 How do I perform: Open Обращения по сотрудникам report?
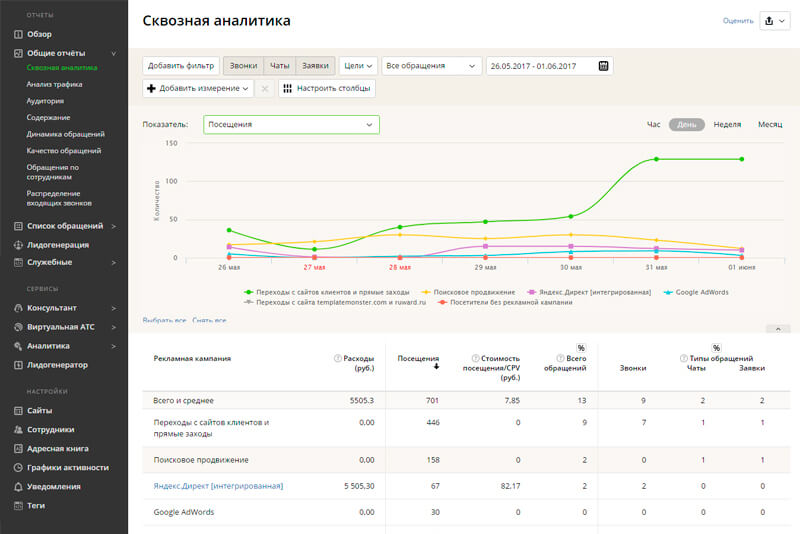click(x=53, y=172)
